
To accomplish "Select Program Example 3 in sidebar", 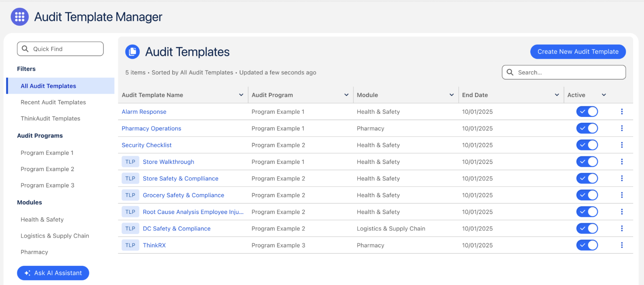I will click(47, 185).
